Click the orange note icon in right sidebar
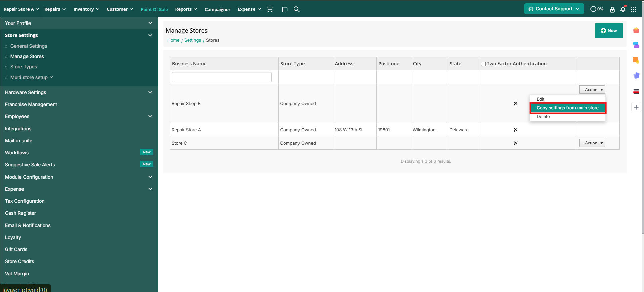This screenshot has width=644, height=292. coord(636,60)
